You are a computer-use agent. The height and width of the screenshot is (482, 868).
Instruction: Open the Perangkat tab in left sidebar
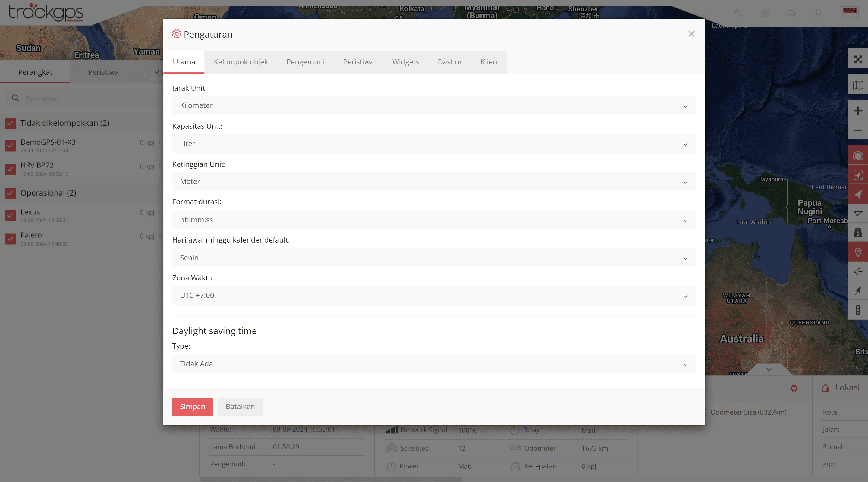coord(35,72)
